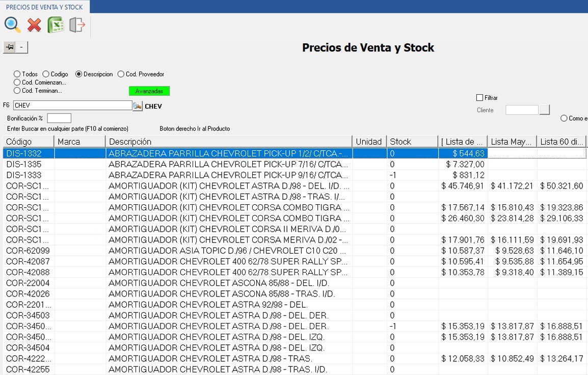588x375 pixels.
Task: Click the Stock column header
Action: pyautogui.click(x=413, y=142)
